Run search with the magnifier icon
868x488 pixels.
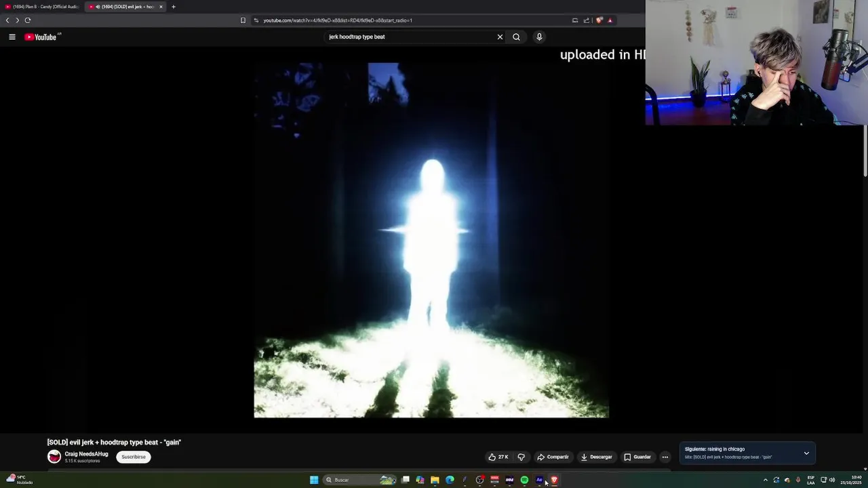pos(516,37)
